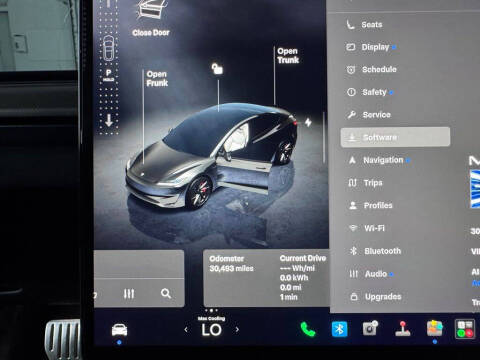The height and width of the screenshot is (360, 480).
Task: Tap the car controls icon in bottom bar
Action: coord(119,330)
